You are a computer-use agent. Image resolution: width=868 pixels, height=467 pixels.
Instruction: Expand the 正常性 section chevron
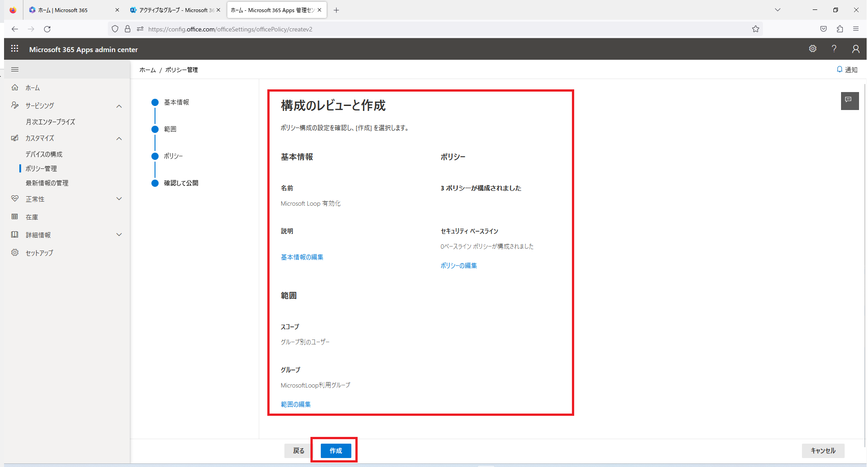[x=119, y=198]
